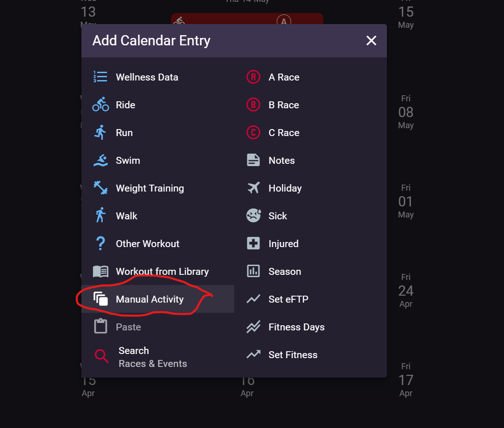
Task: Click the Injured medical cross icon
Action: [253, 243]
